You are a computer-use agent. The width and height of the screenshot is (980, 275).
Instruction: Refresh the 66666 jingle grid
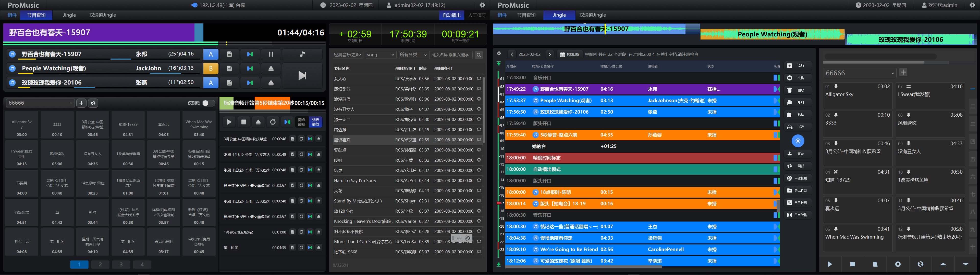click(93, 103)
